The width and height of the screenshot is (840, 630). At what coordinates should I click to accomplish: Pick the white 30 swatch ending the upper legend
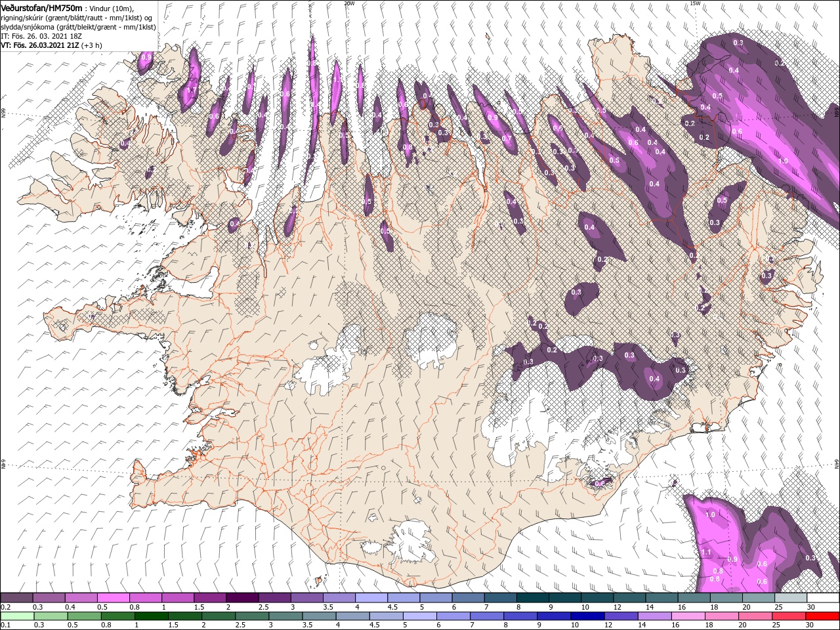pos(823,598)
